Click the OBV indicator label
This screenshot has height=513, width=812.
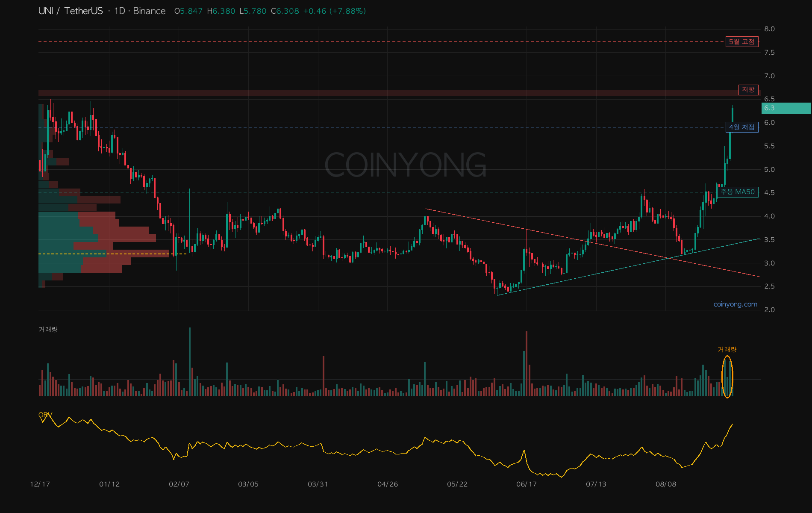(x=45, y=415)
